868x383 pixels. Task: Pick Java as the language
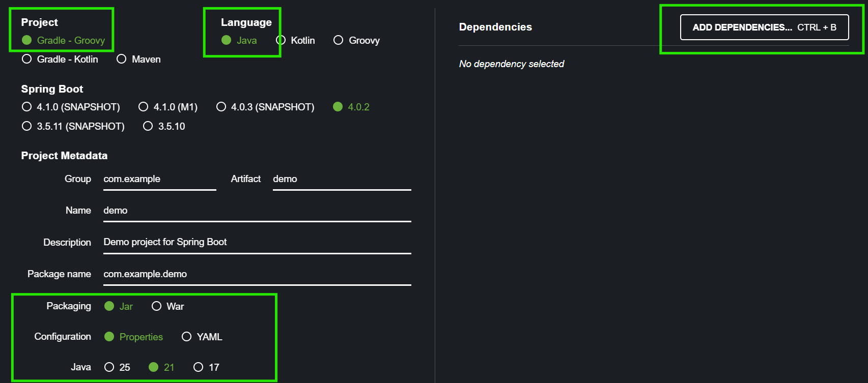(239, 40)
